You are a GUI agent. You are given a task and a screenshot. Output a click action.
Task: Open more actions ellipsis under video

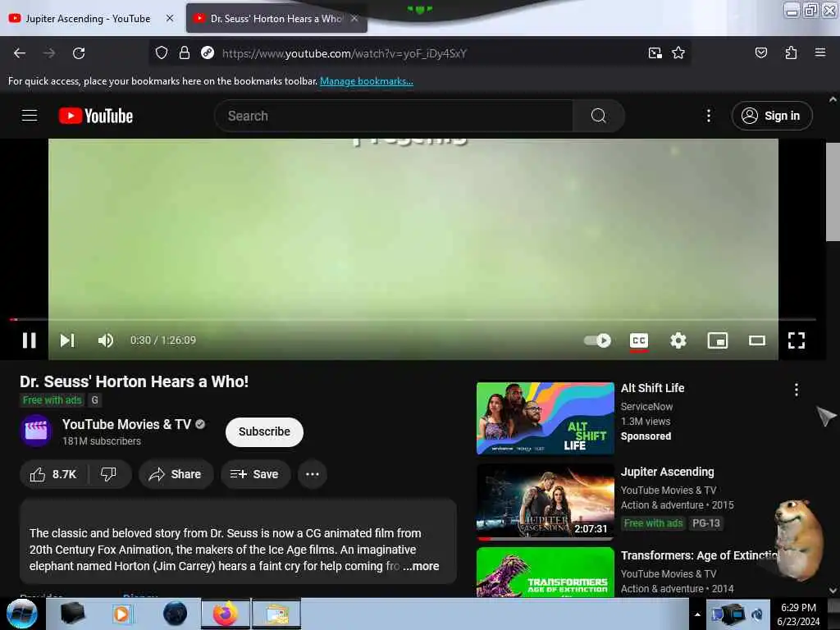coord(313,474)
